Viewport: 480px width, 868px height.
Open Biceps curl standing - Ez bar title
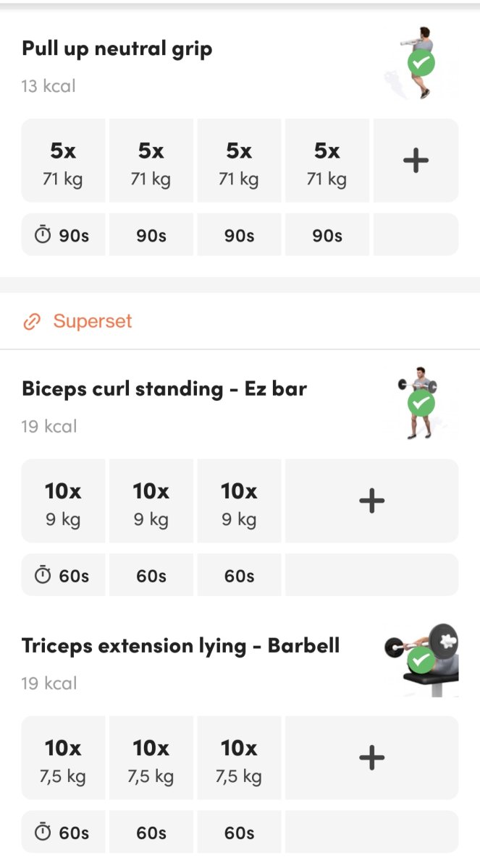[164, 389]
